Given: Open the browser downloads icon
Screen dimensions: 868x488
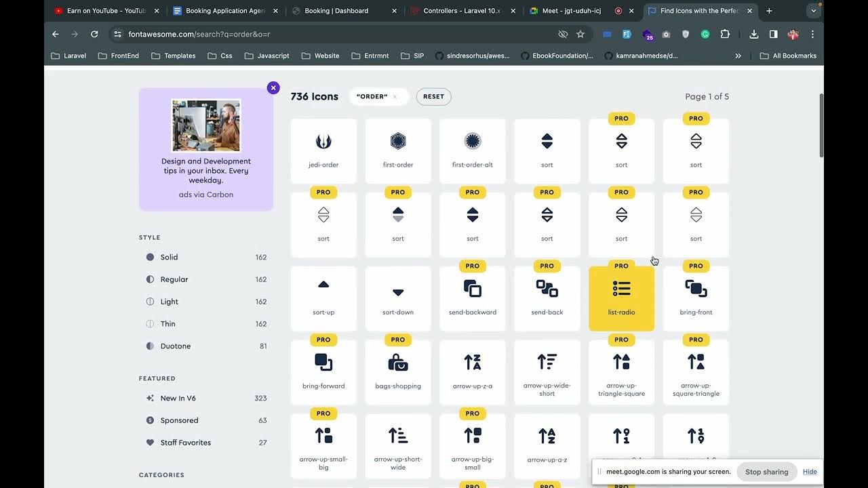Looking at the screenshot, I should tap(754, 34).
